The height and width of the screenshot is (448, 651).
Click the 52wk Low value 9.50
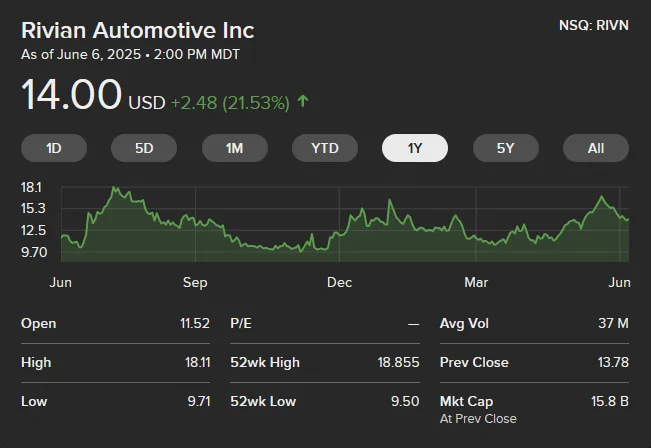tap(405, 401)
